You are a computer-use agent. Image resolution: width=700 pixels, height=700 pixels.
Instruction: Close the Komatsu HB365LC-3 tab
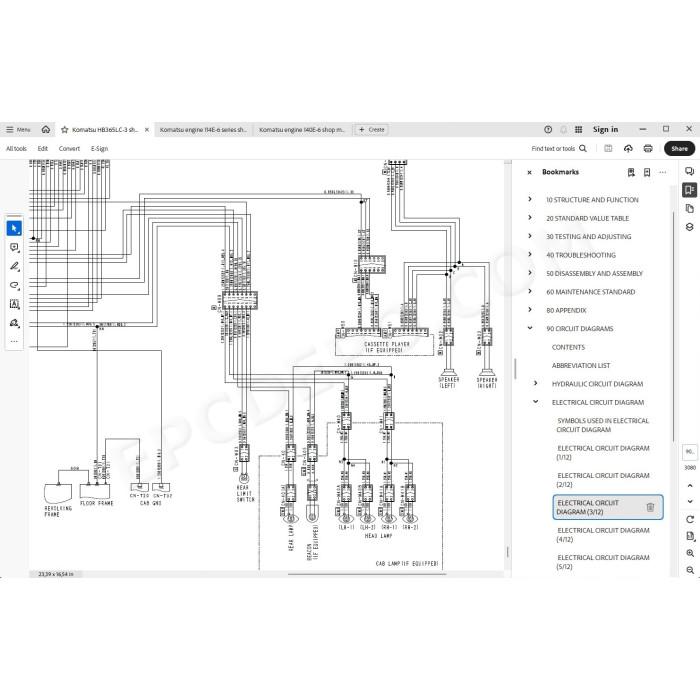coord(147,129)
